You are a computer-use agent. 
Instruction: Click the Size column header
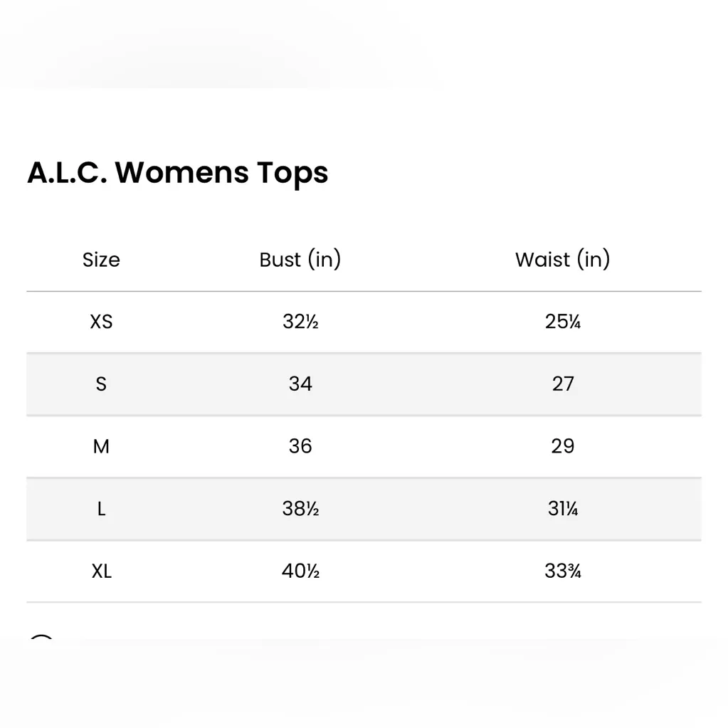click(101, 260)
